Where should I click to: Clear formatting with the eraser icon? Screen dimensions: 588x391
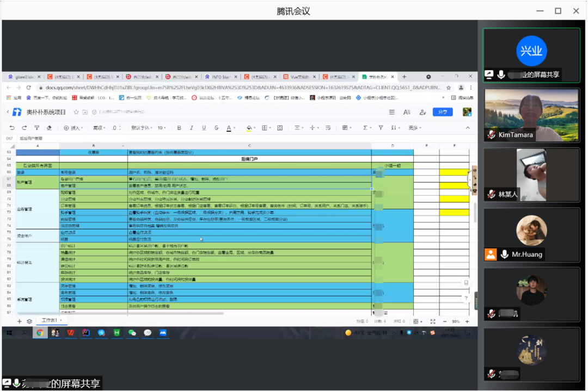point(49,128)
